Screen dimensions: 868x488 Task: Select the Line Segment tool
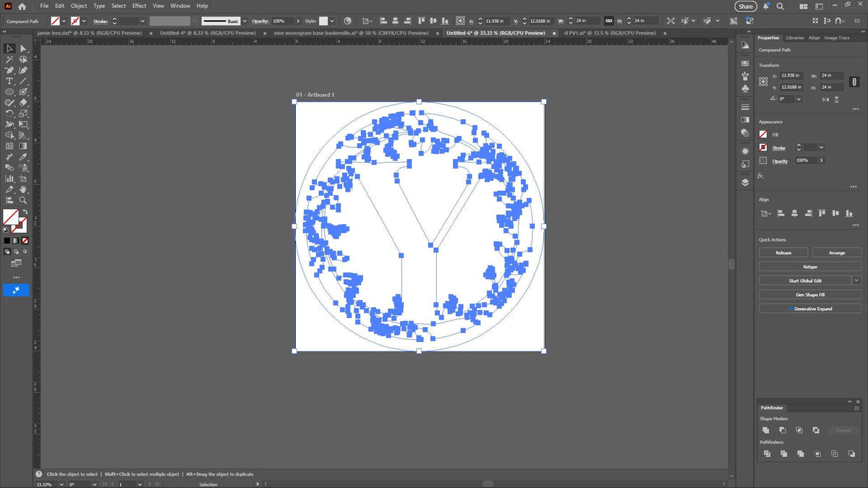click(x=23, y=81)
